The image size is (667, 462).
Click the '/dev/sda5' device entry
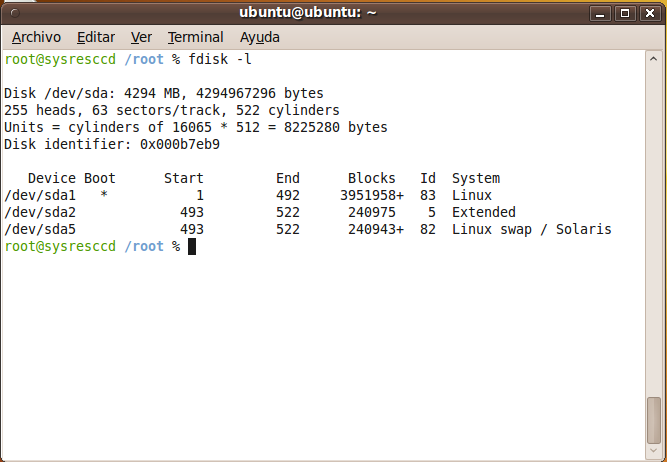pyautogui.click(x=40, y=229)
